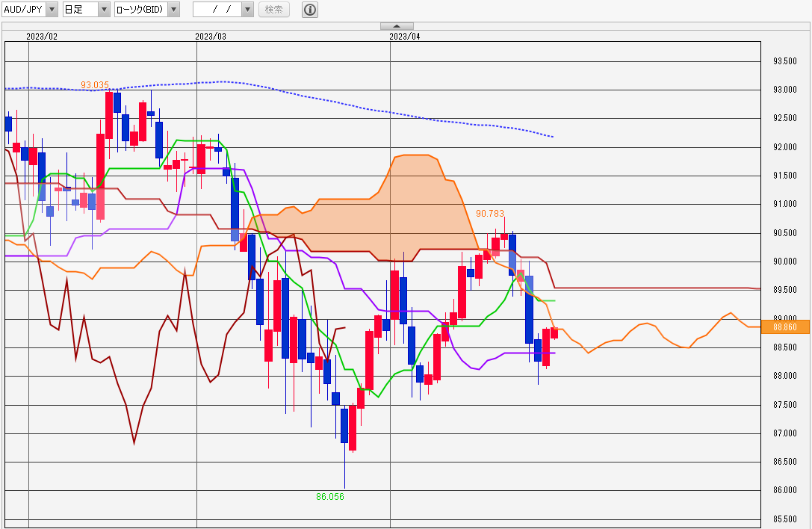Click the 93.500 price axis label

point(785,61)
